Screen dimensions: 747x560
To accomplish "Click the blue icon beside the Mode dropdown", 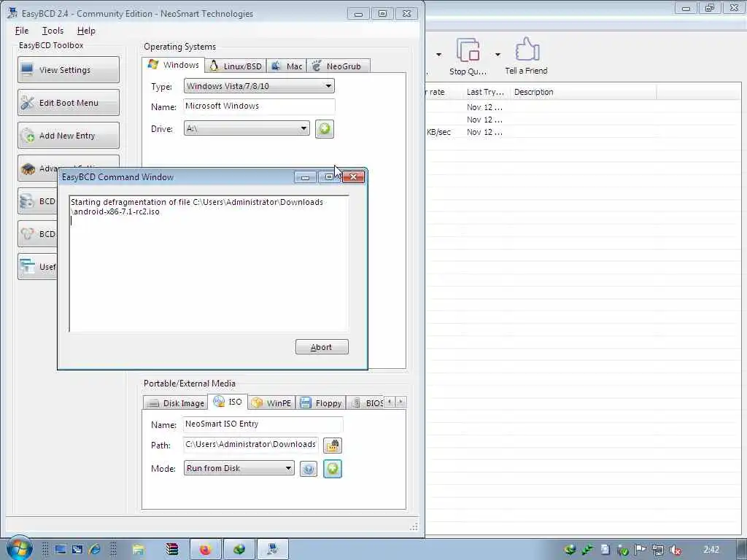I will [309, 470].
